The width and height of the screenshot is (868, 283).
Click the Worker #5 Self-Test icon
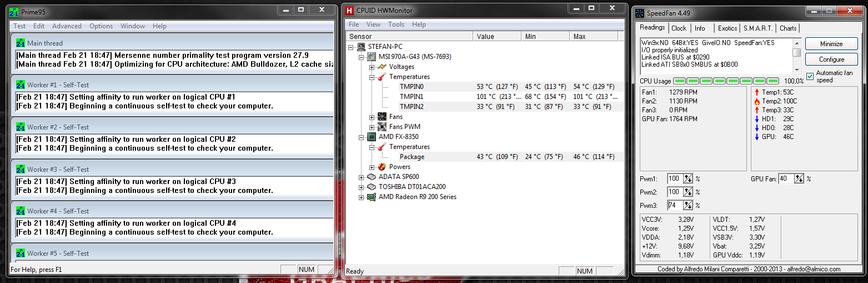click(21, 253)
